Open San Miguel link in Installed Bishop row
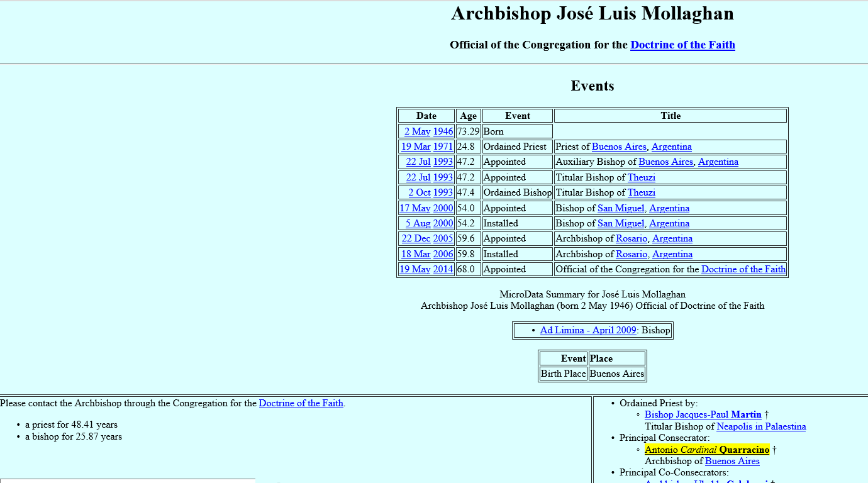Screen dimensions: 868x483 621,223
